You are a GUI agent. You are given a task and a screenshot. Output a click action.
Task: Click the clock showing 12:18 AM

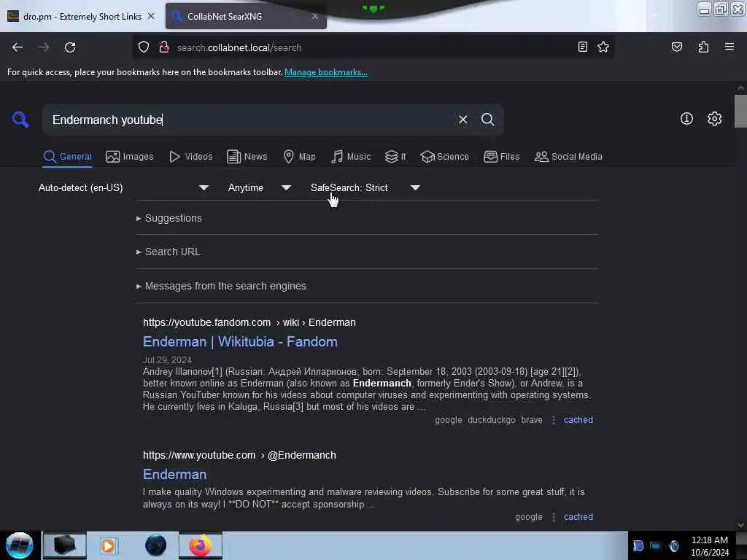(x=709, y=540)
